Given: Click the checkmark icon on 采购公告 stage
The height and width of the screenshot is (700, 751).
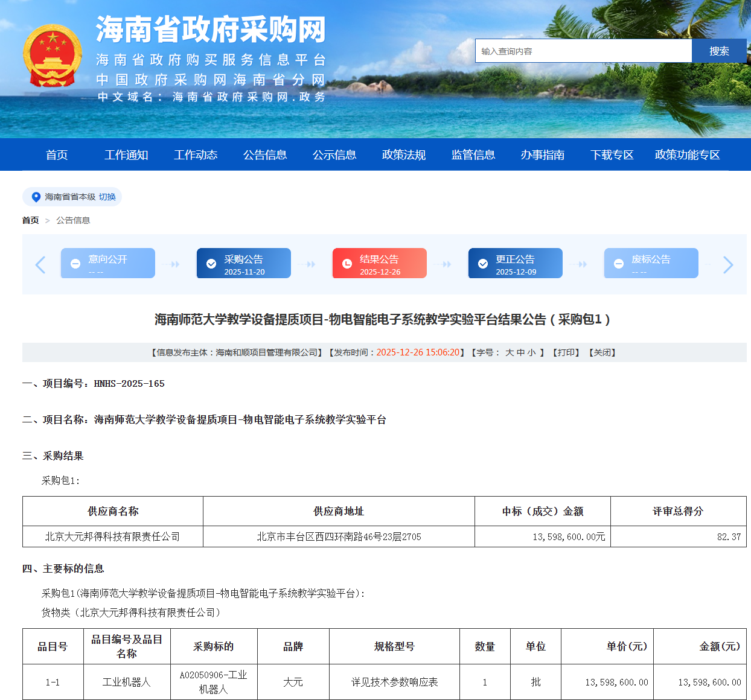Looking at the screenshot, I should coord(210,262).
